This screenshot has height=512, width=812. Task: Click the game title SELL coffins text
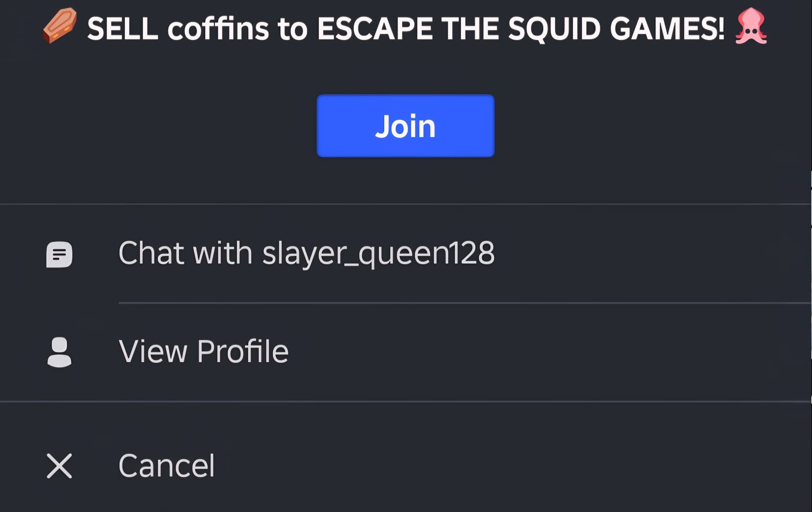178,29
